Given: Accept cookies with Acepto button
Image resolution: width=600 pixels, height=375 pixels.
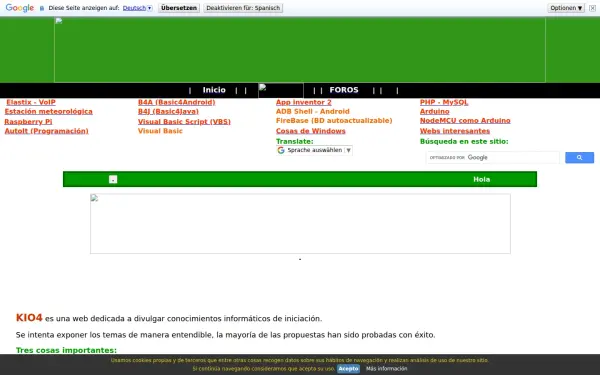Looking at the screenshot, I should tap(348, 369).
